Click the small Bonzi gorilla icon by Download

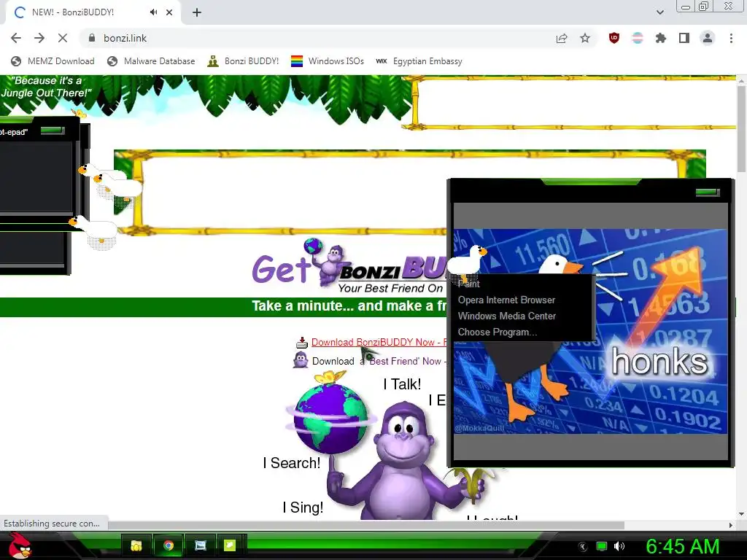point(301,360)
